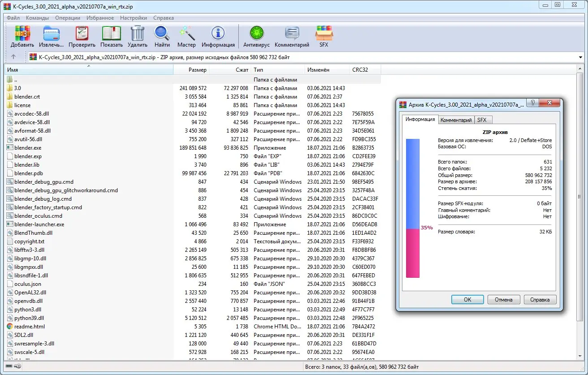Open the Справка menu in the menu bar
Screen dimensions: 588x375
[x=164, y=18]
